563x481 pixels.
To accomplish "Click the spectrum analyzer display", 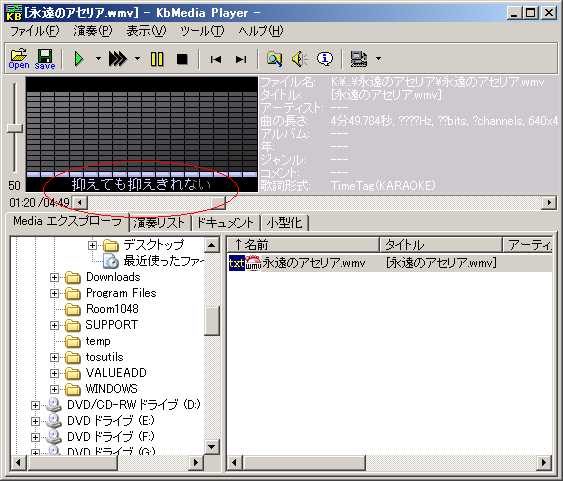I will (142, 134).
